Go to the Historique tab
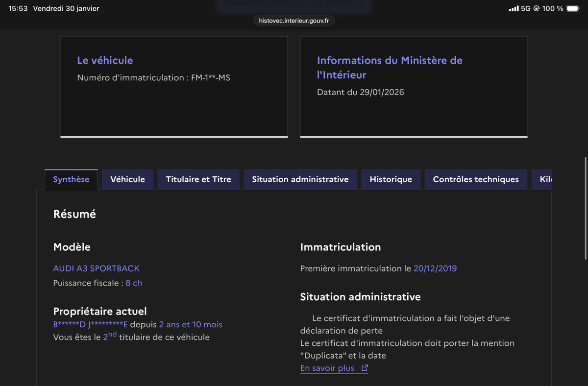The image size is (588, 386). (391, 179)
